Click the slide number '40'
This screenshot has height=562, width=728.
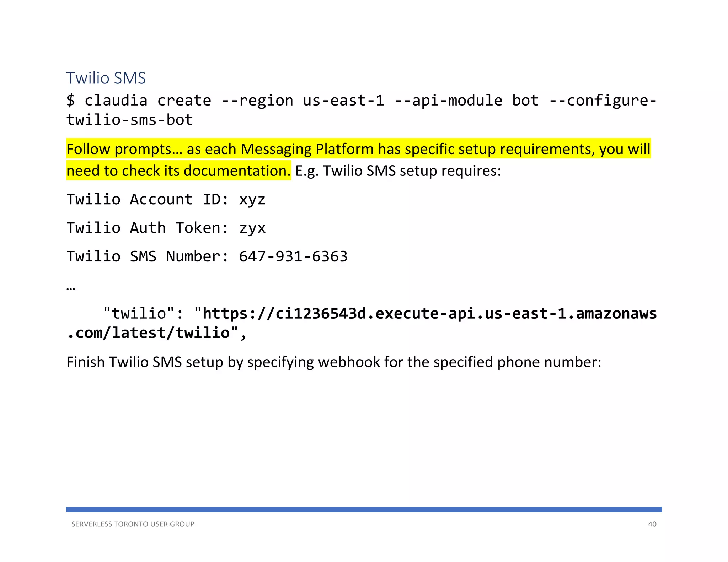652,524
